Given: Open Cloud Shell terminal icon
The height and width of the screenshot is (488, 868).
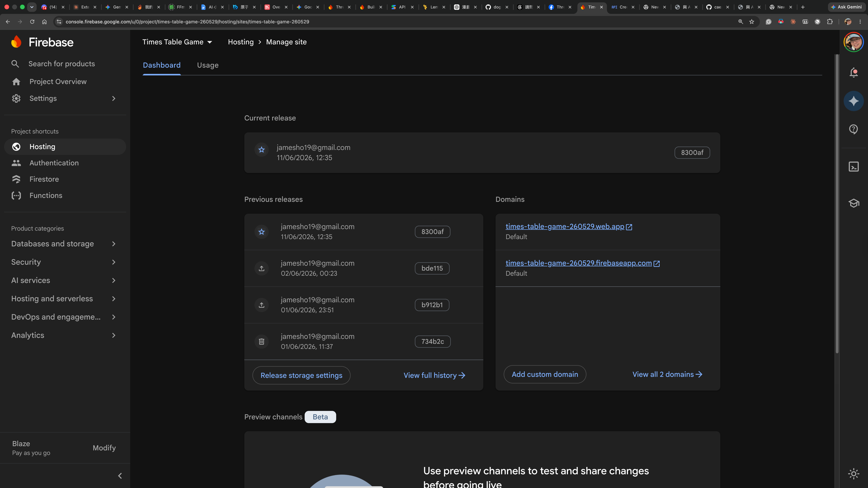Looking at the screenshot, I should (x=854, y=167).
